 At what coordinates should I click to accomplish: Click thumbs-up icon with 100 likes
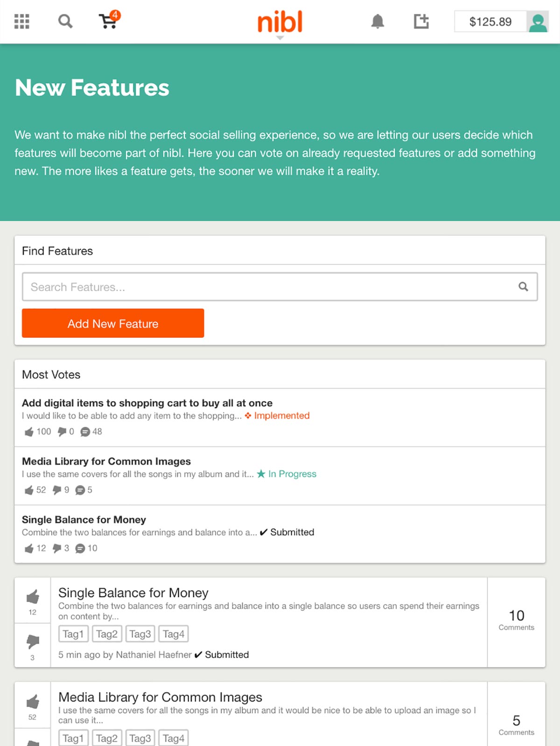point(29,432)
